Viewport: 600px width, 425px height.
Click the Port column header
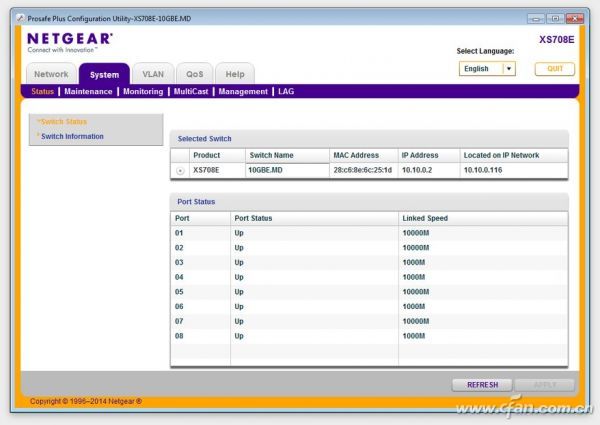click(x=201, y=218)
